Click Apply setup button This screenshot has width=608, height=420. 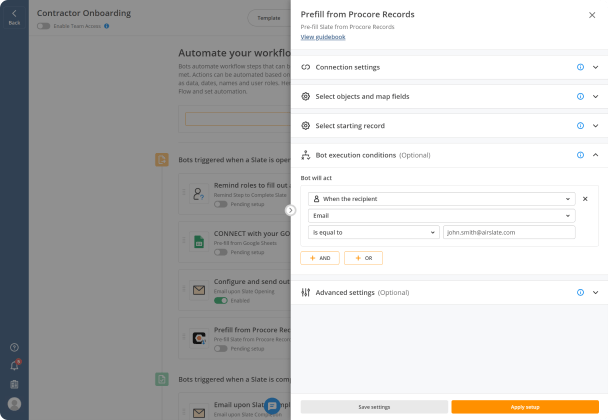point(525,407)
